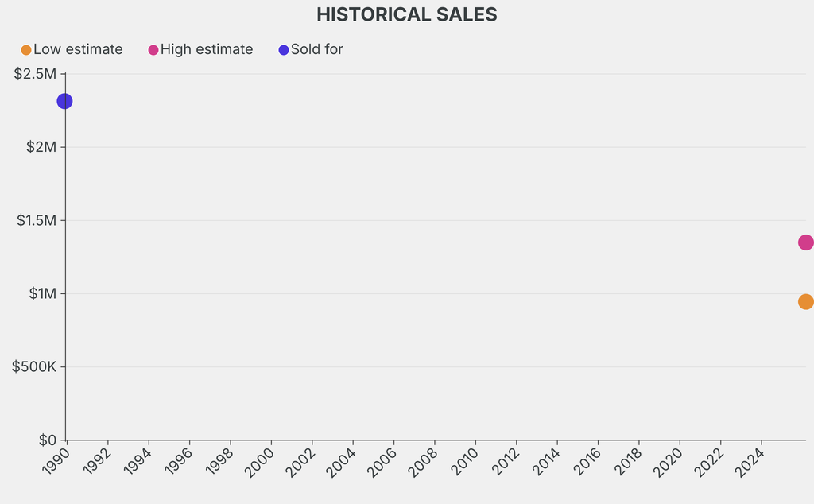Select the pink High estimate data point
This screenshot has height=504, width=814.
[805, 242]
